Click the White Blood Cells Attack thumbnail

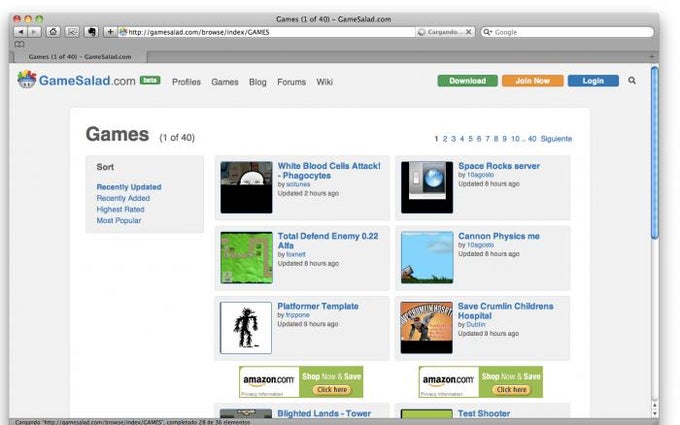tap(246, 187)
